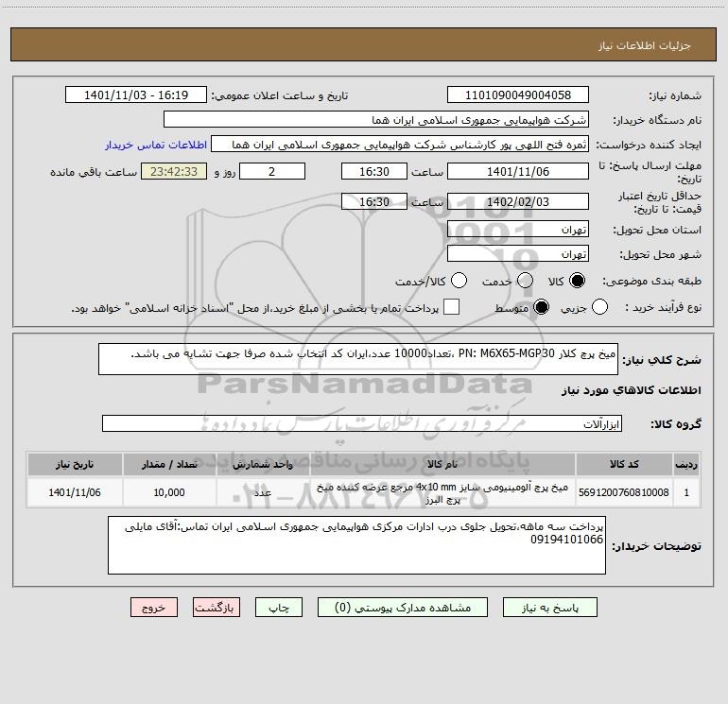Click اطلاعات کالاهای مورد نیاز heading
Image resolution: width=728 pixels, height=704 pixels.
pos(631,390)
